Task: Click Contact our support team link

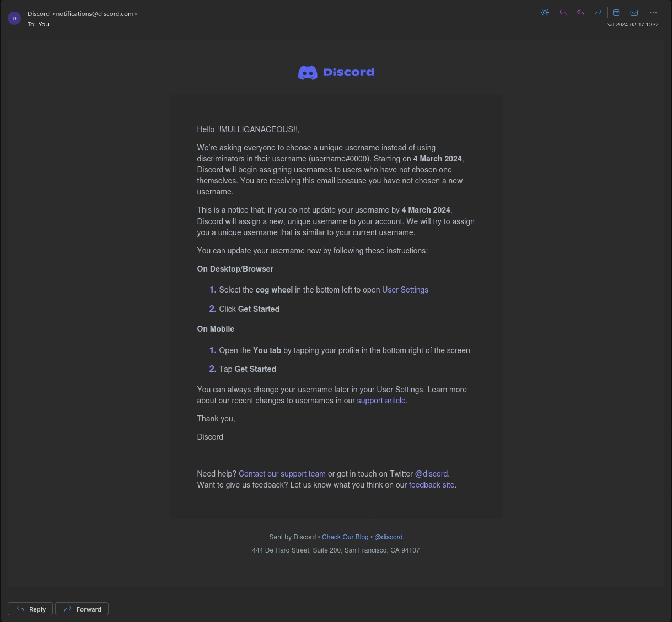Action: tap(282, 474)
